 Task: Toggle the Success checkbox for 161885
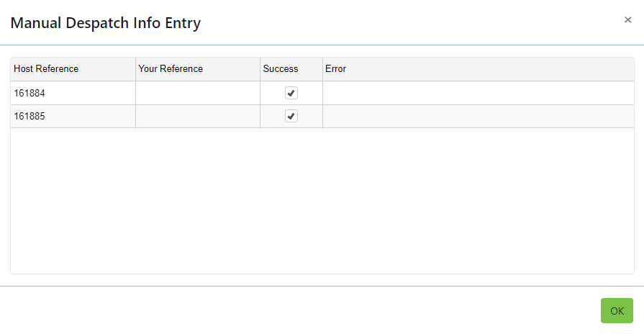[291, 116]
